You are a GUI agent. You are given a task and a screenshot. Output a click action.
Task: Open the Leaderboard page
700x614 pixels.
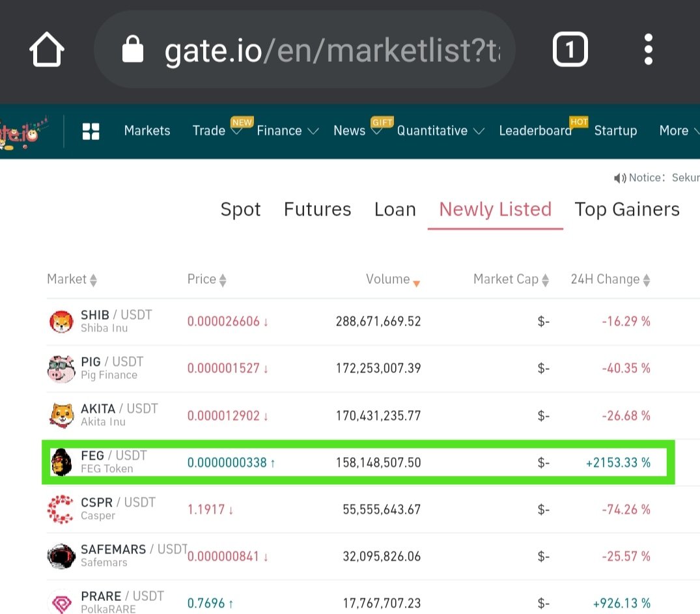pyautogui.click(x=535, y=130)
